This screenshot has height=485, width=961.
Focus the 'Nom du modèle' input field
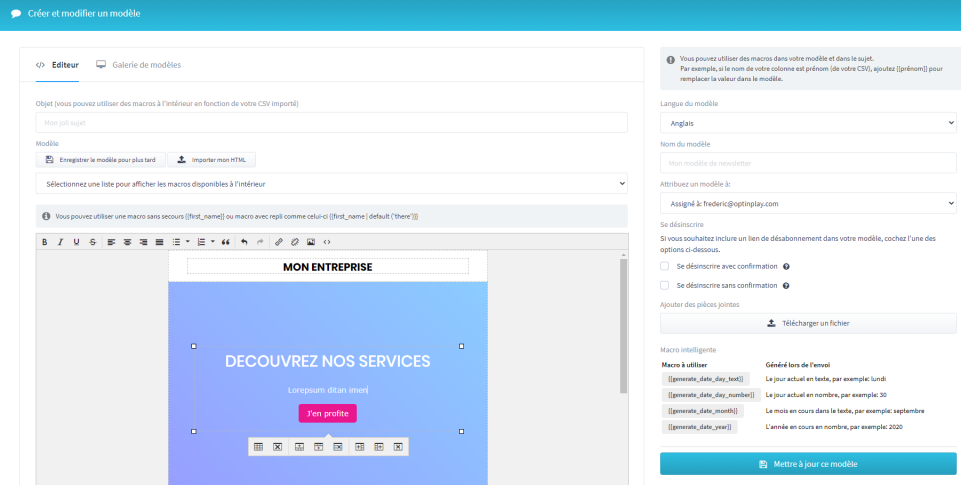click(x=808, y=163)
